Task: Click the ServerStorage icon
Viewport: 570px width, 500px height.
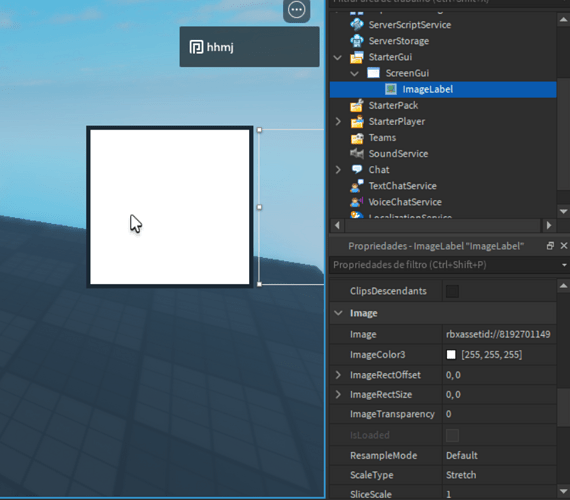Action: 357,41
